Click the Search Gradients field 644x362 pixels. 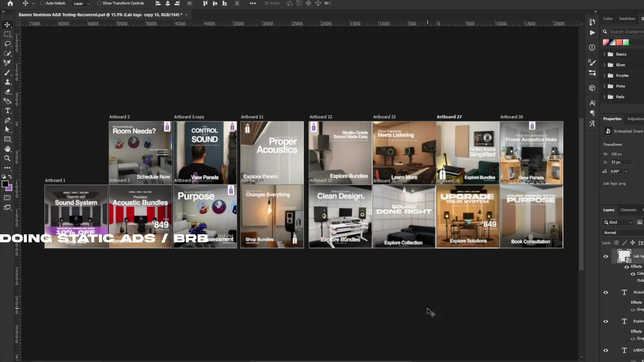pyautogui.click(x=626, y=32)
